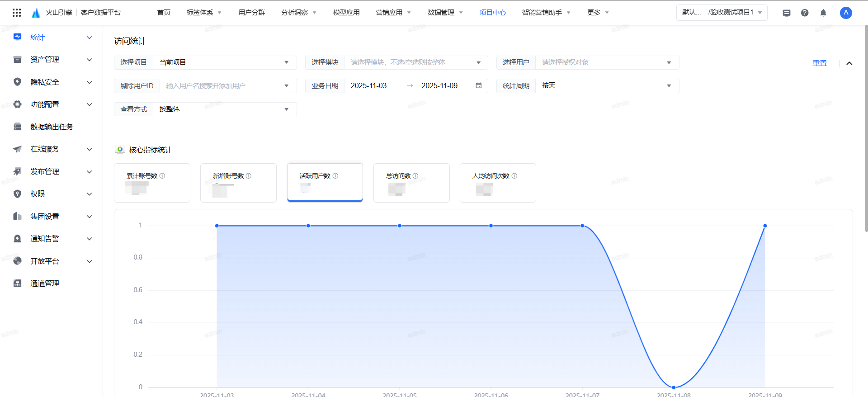The height and width of the screenshot is (397, 868).
Task: Open the 项目中心 menu
Action: 493,13
